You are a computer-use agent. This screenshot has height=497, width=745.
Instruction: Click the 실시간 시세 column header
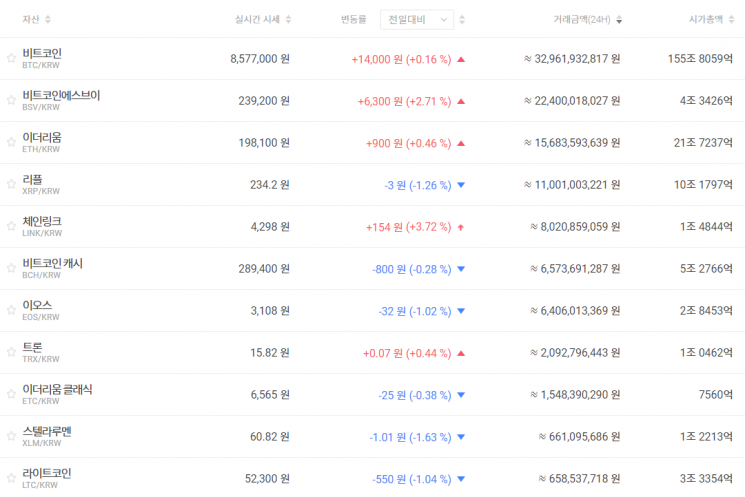click(257, 19)
